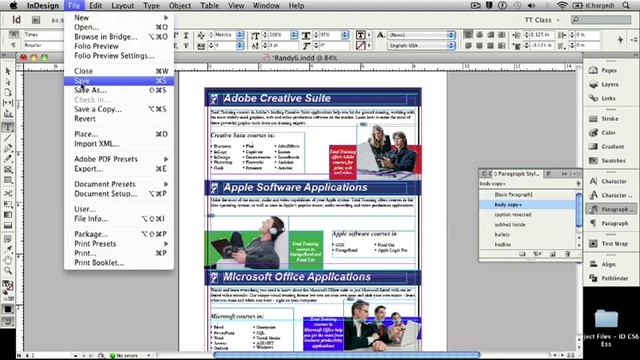This screenshot has width=640, height=360.
Task: Open the Wi-Fi status menu
Action: (562, 5)
